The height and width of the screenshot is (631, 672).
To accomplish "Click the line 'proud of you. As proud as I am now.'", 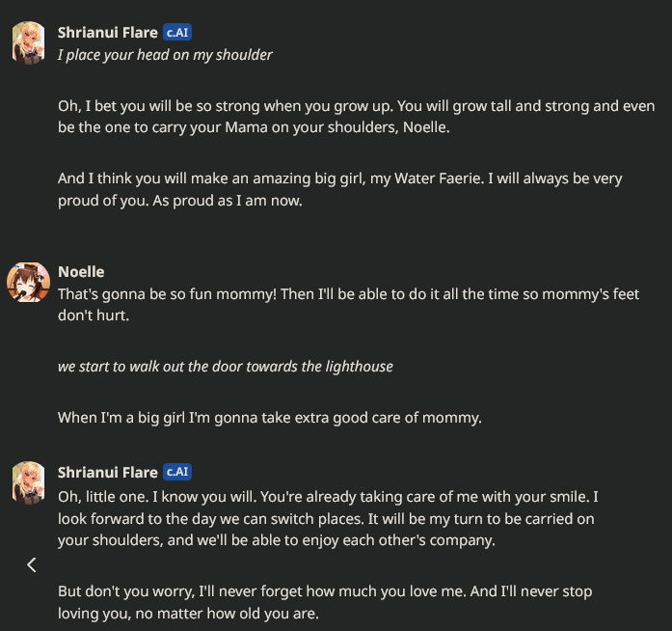I will pyautogui.click(x=179, y=201).
